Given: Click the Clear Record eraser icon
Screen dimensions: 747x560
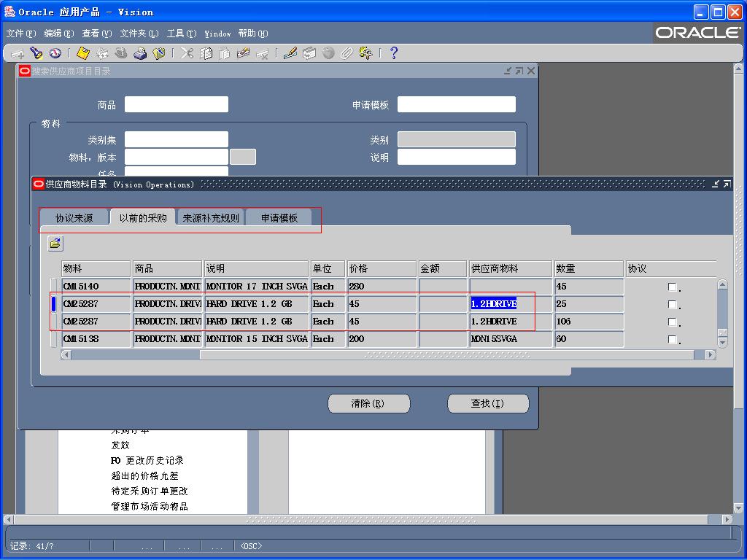Looking at the screenshot, I should click(x=244, y=53).
